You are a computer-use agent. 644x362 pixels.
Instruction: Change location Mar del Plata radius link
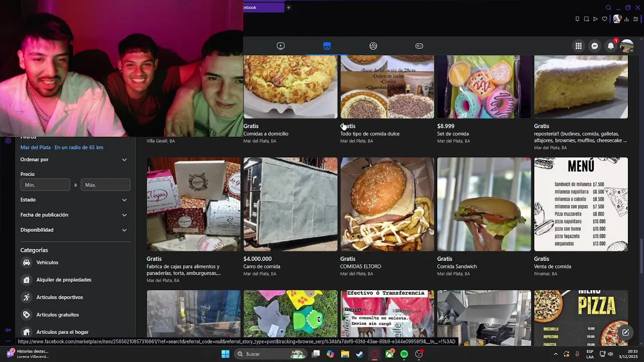[x=62, y=147]
